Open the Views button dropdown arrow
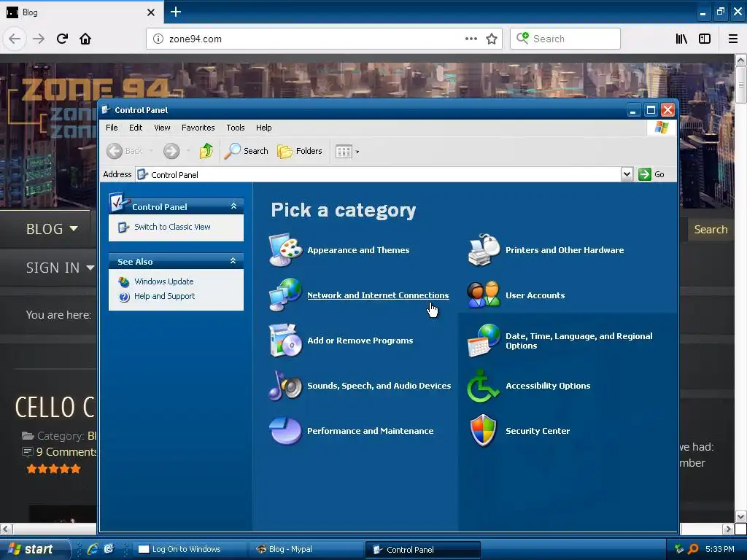Viewport: 747px width, 560px height. (x=357, y=152)
